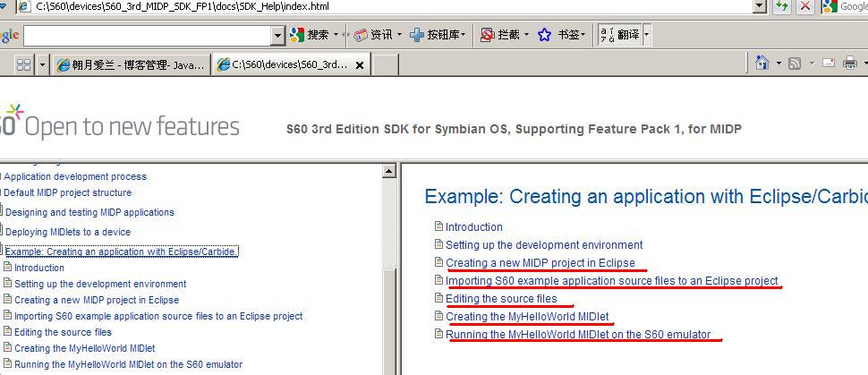
Task: Open Deploying MIDlets to a device
Action: tap(68, 232)
